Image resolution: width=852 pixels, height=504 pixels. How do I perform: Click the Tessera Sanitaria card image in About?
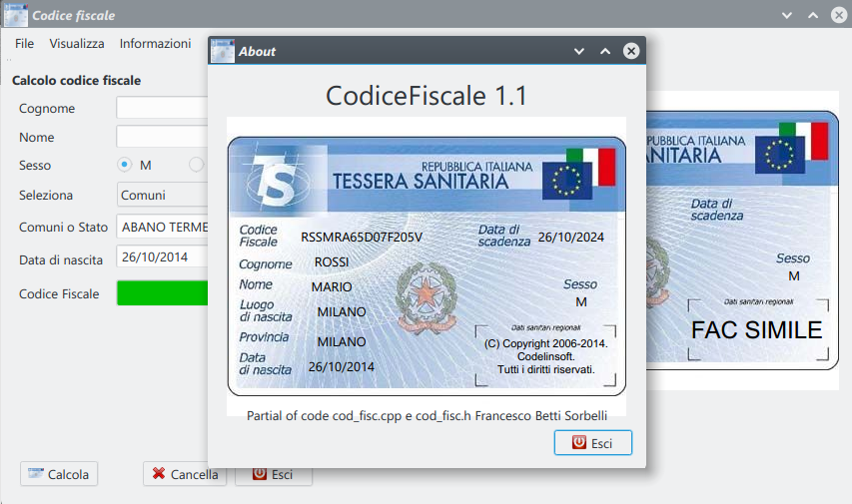(426, 266)
